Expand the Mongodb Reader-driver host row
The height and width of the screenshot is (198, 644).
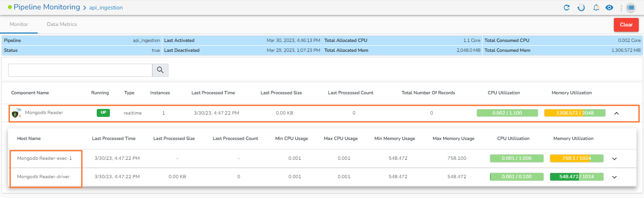coord(614,177)
